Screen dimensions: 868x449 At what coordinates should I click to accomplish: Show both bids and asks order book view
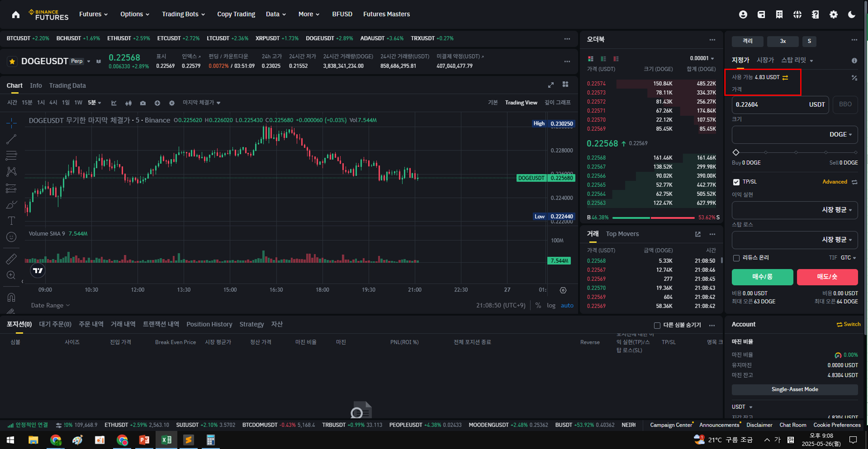coord(590,59)
